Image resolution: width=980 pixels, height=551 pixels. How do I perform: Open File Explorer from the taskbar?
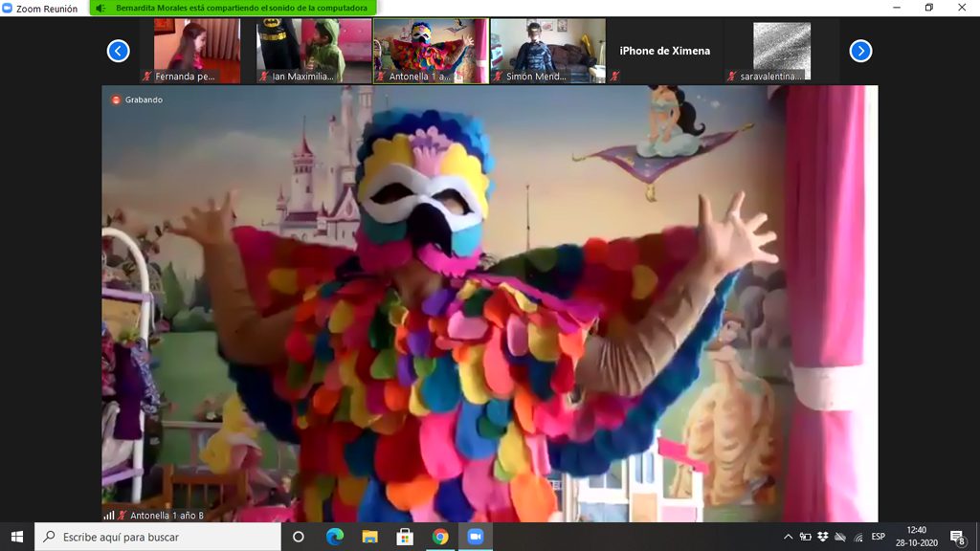tap(369, 537)
